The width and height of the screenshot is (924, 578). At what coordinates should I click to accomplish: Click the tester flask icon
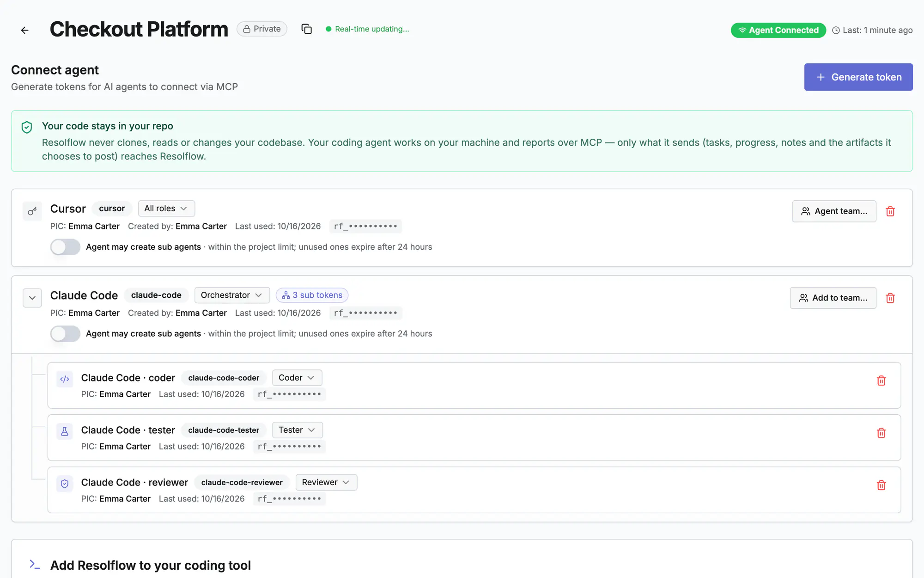pyautogui.click(x=65, y=431)
